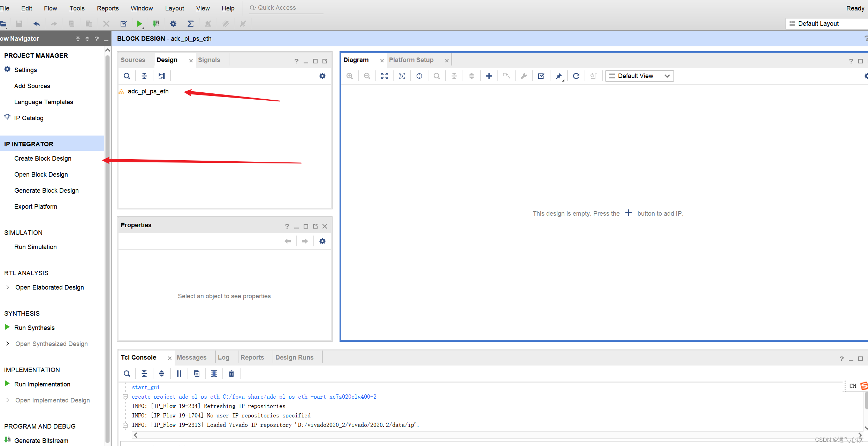Open the Reports menu
The image size is (868, 446).
click(x=108, y=8)
